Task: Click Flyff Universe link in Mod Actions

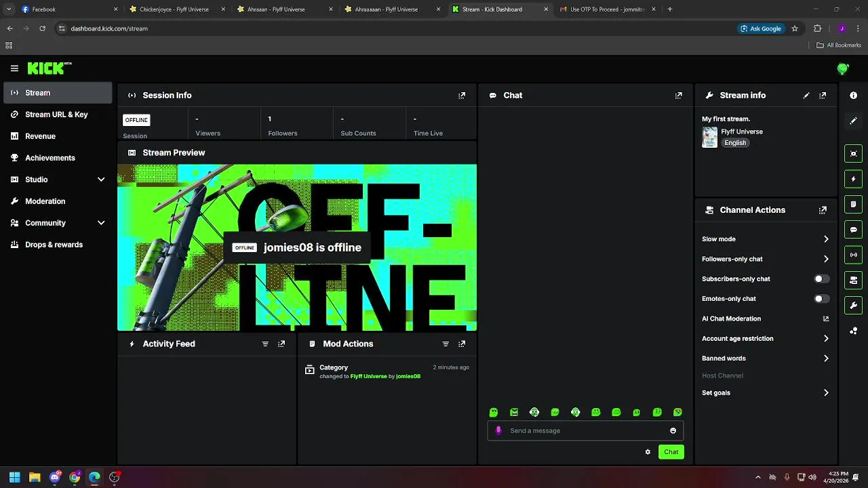Action: pyautogui.click(x=368, y=376)
